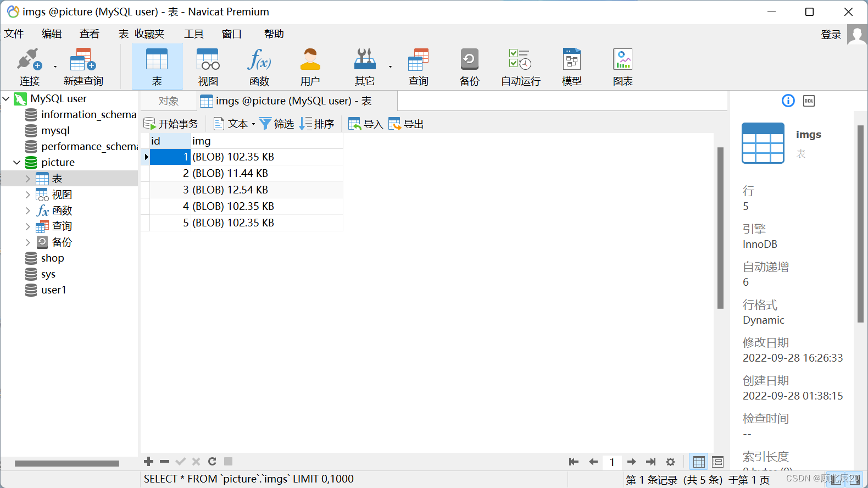Viewport: 868px width, 488px height.
Task: Open the Model toolbar icon
Action: pos(571,67)
